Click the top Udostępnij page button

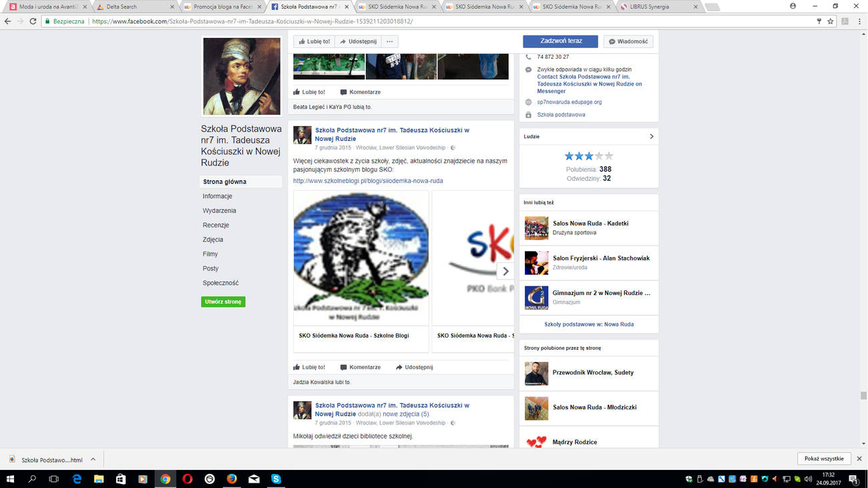tap(358, 41)
